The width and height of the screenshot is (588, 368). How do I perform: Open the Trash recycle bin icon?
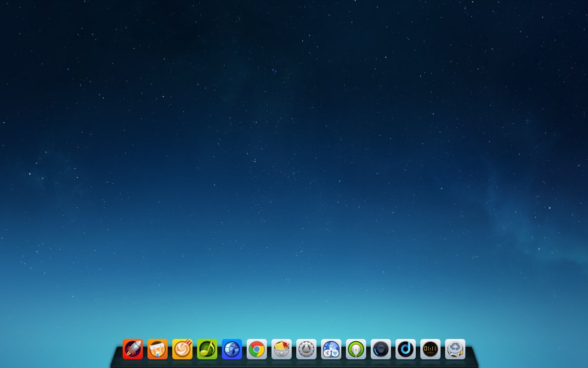point(455,349)
